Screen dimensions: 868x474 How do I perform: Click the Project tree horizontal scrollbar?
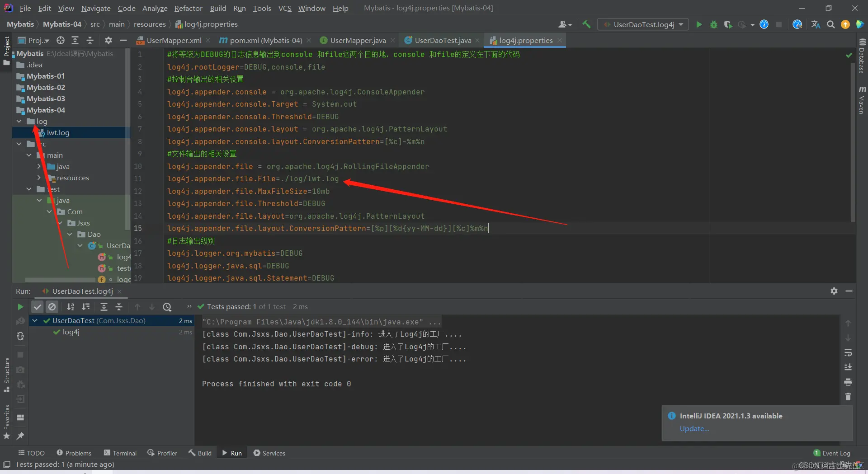60,280
